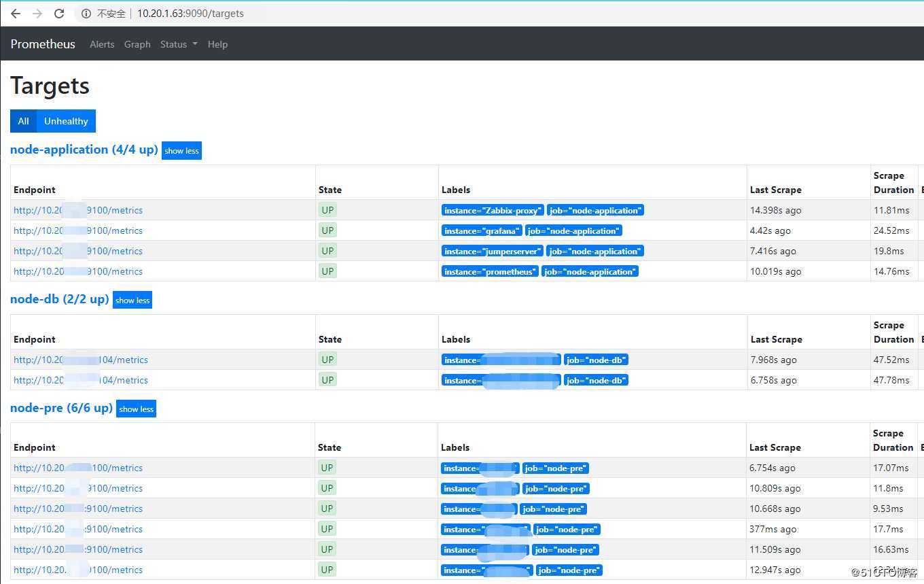The height and width of the screenshot is (584, 924).
Task: Open the Graph page in the navbar
Action: pos(137,44)
